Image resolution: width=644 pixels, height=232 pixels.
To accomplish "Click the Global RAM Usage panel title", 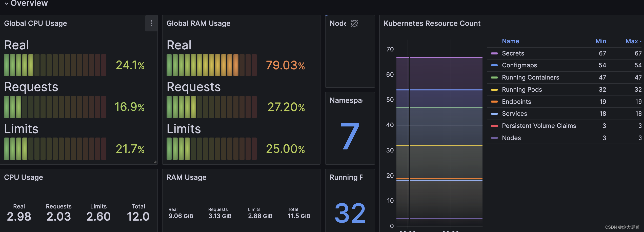I will [198, 23].
